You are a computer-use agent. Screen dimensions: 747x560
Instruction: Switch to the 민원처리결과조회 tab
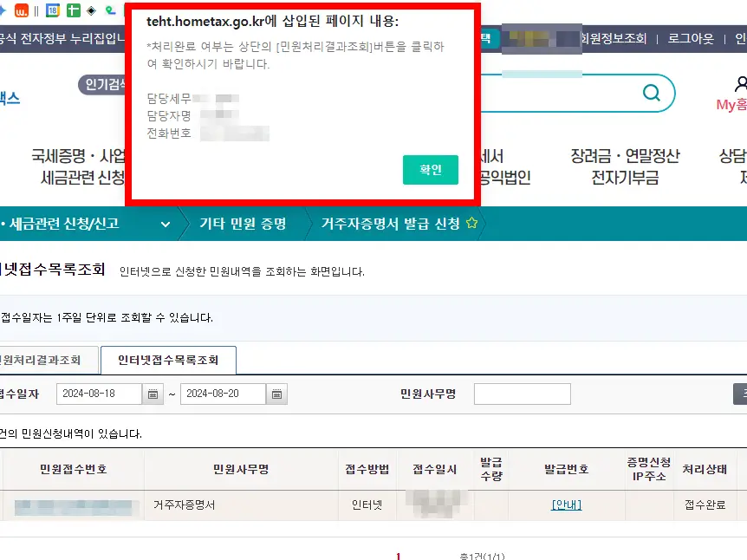(x=41, y=361)
